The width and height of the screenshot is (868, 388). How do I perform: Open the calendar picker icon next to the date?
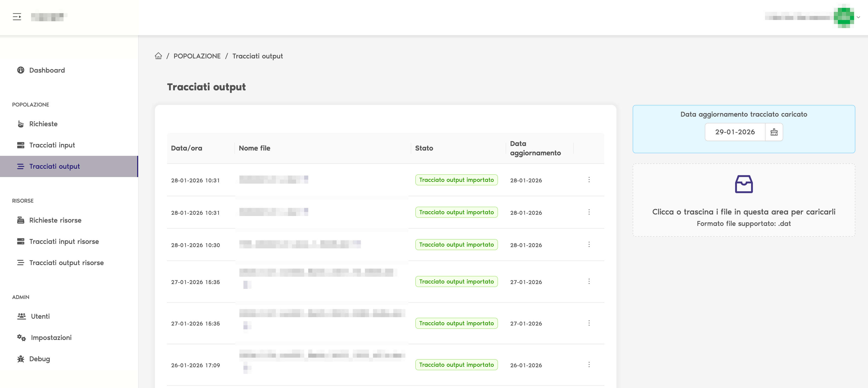coord(774,132)
